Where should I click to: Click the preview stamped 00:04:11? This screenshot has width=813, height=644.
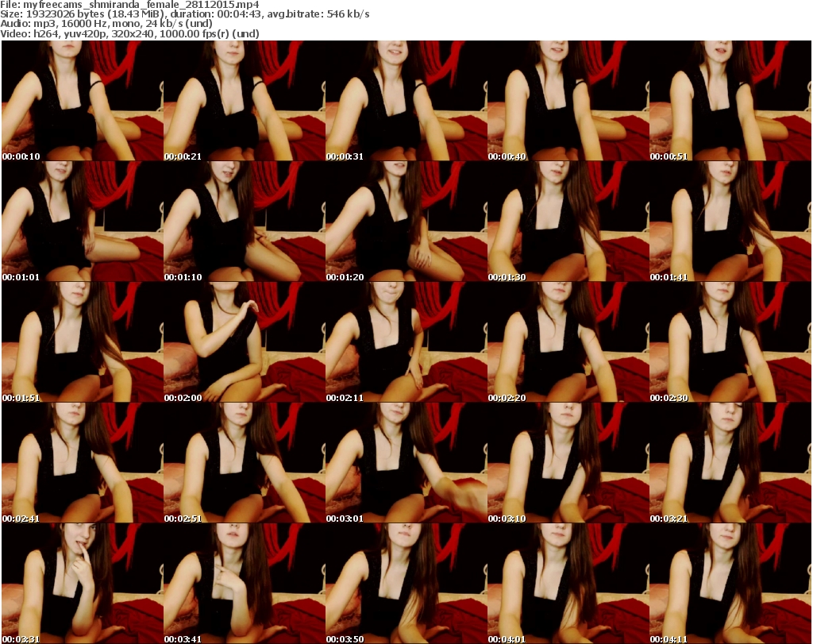[730, 584]
